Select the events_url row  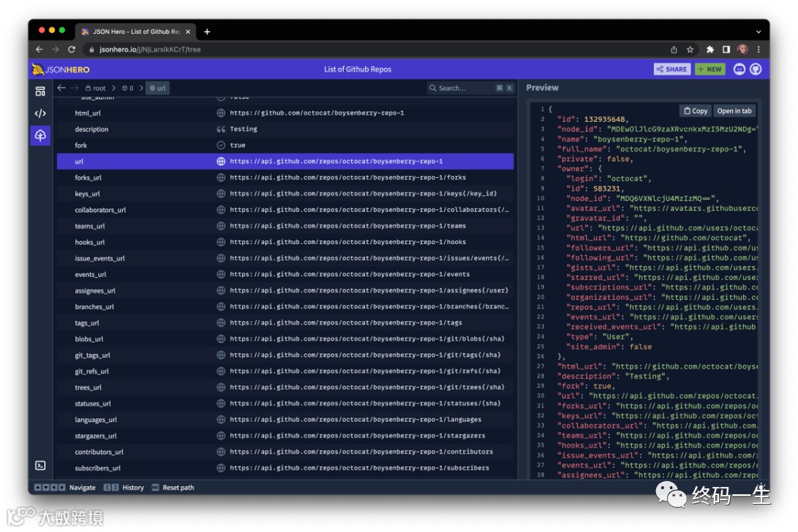(x=285, y=274)
